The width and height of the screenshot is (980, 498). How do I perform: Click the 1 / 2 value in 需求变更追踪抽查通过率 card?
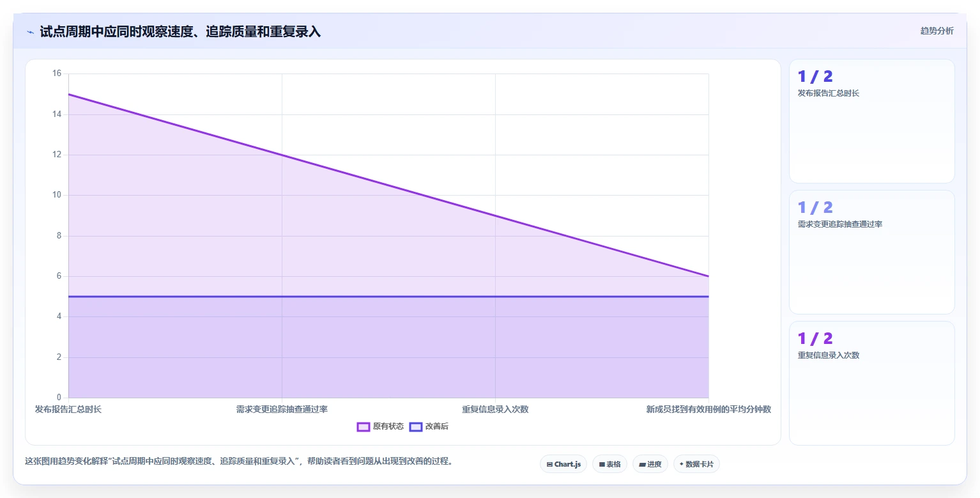[x=815, y=208]
